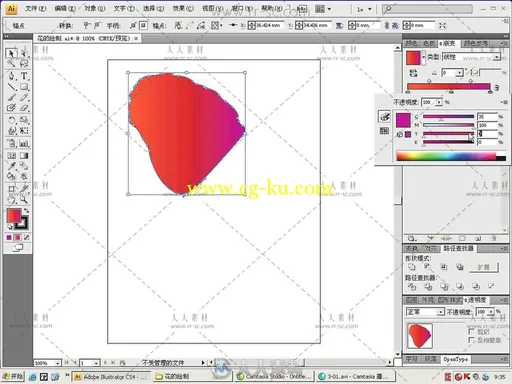Open Transparency panel opacity arrow
512x384 pixels.
491,312
